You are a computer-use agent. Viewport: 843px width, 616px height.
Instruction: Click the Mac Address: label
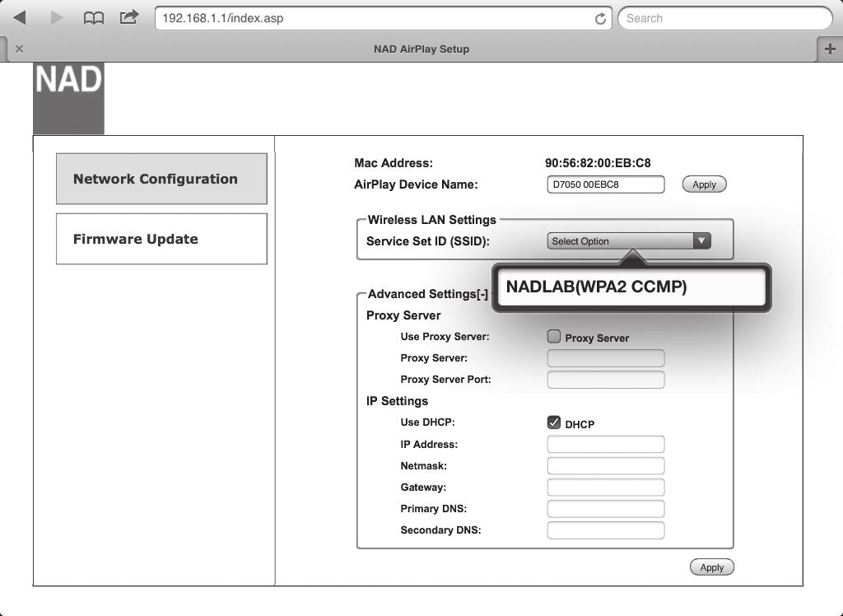(393, 163)
